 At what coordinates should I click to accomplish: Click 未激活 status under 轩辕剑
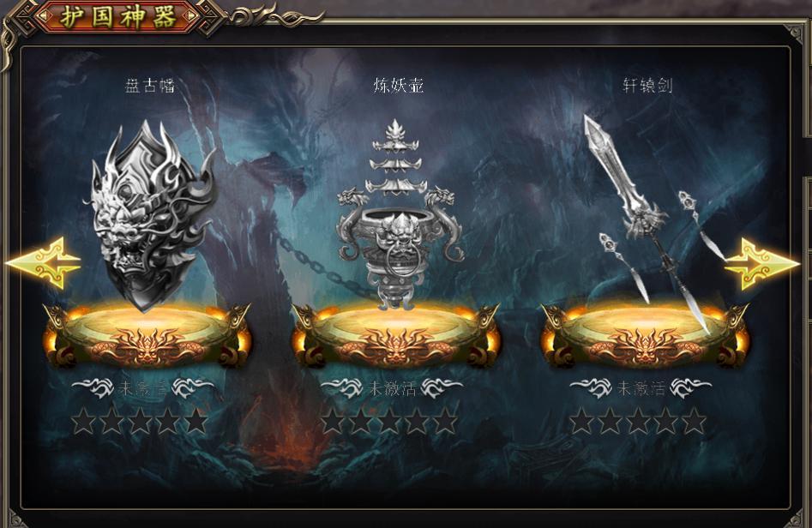[x=641, y=388]
